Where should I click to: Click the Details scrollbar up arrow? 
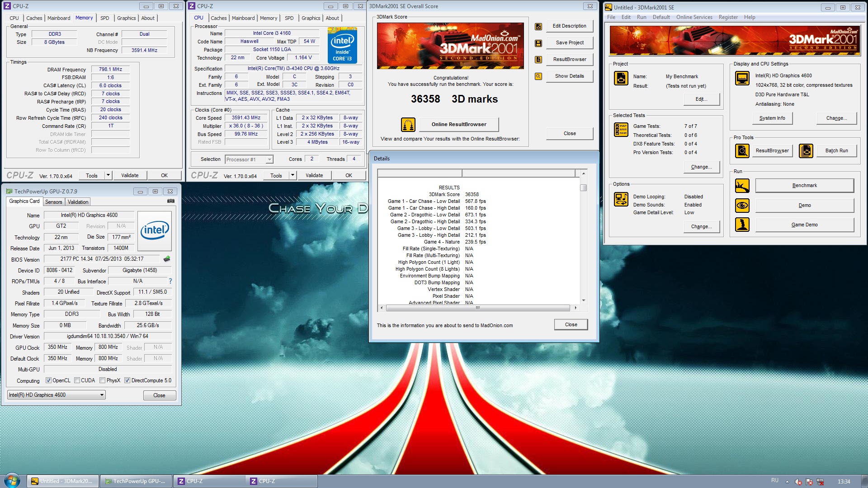click(x=584, y=174)
